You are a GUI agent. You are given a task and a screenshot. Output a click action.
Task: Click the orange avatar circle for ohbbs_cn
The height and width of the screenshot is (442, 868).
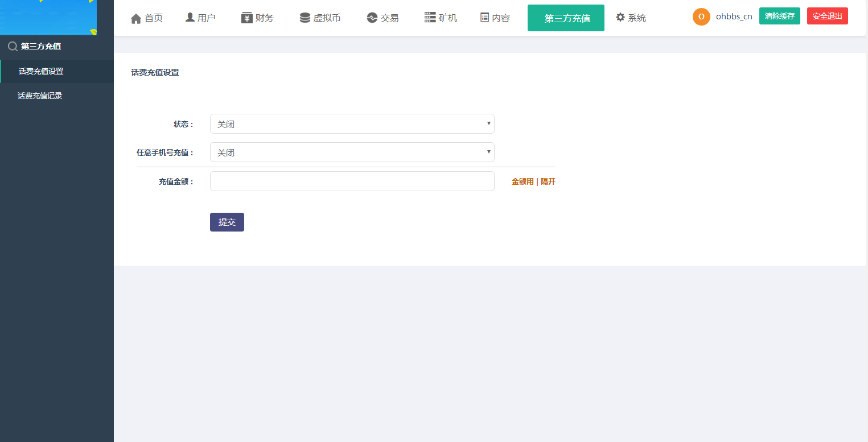[x=701, y=17]
